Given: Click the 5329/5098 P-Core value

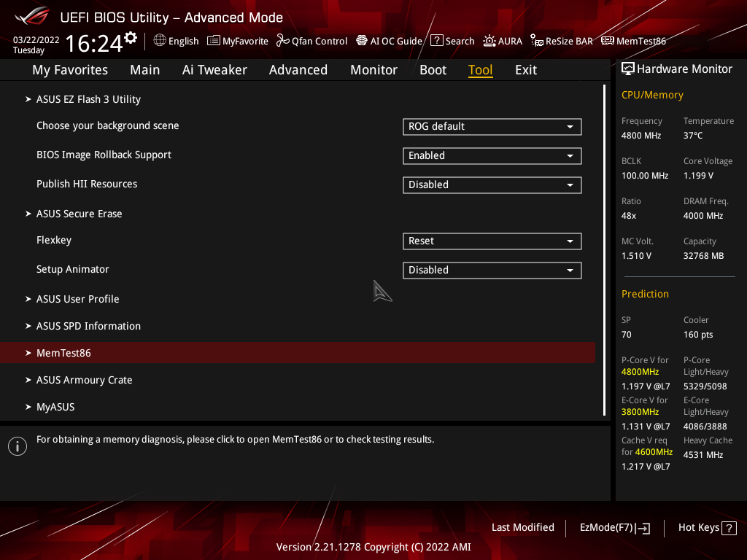Looking at the screenshot, I should click(x=705, y=386).
